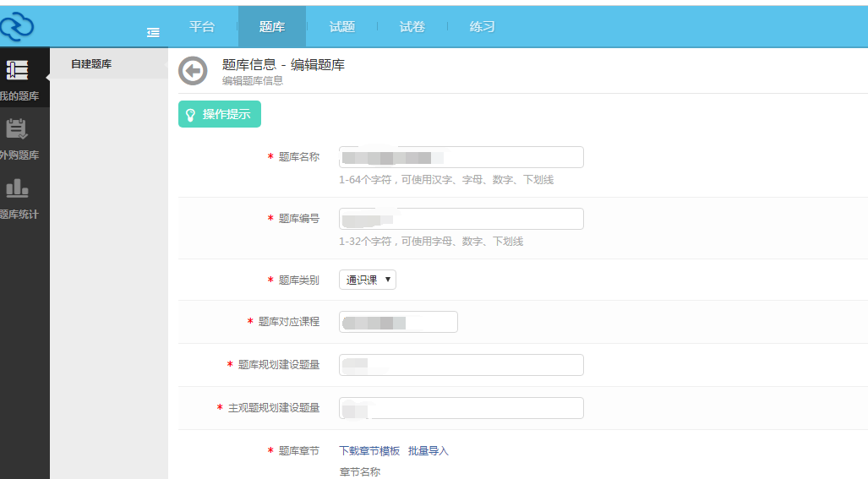Go to the 试卷 tab
The height and width of the screenshot is (479, 868).
(x=412, y=26)
